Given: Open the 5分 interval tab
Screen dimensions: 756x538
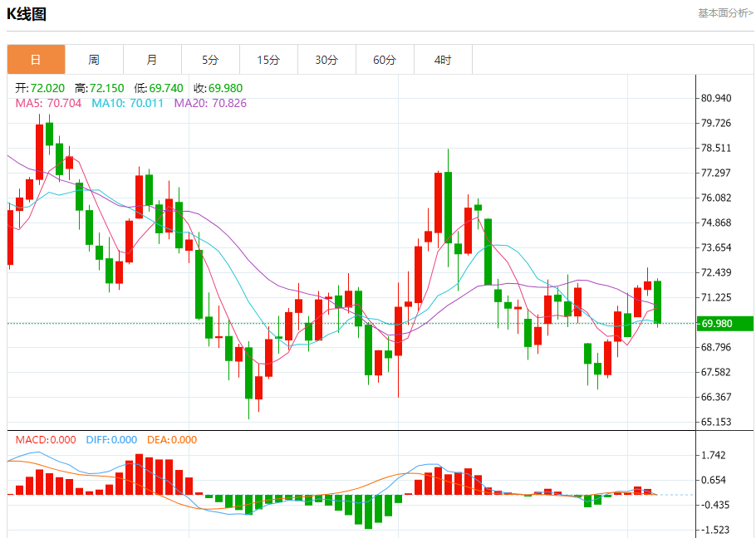Looking at the screenshot, I should [210, 60].
